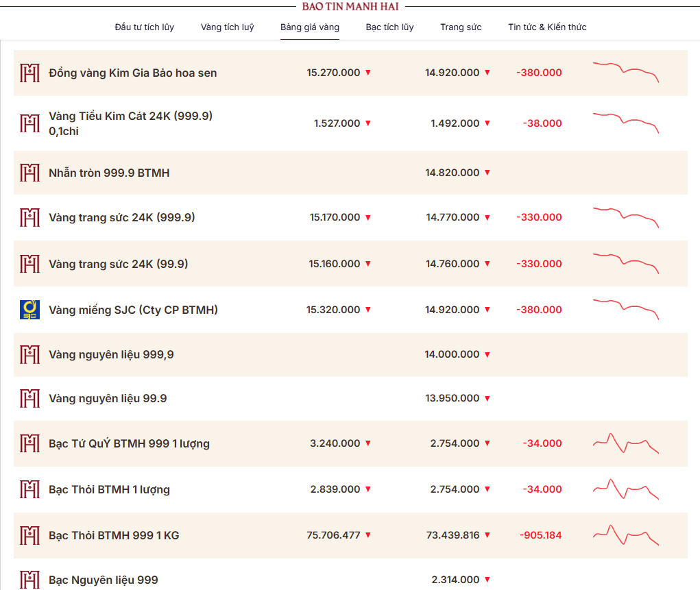Viewport: 700px width, 590px height.
Task: Click the red down arrow beside 14.000.000
Action: tap(487, 354)
